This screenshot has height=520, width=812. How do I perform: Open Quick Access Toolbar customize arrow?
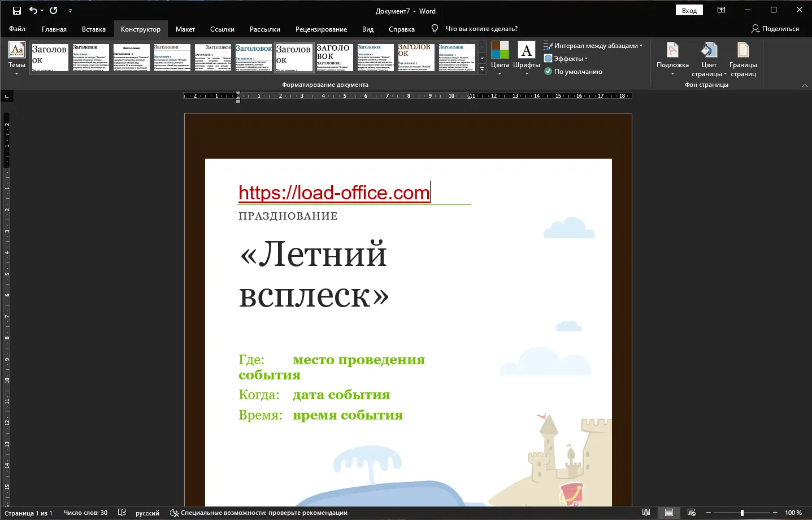(70, 11)
